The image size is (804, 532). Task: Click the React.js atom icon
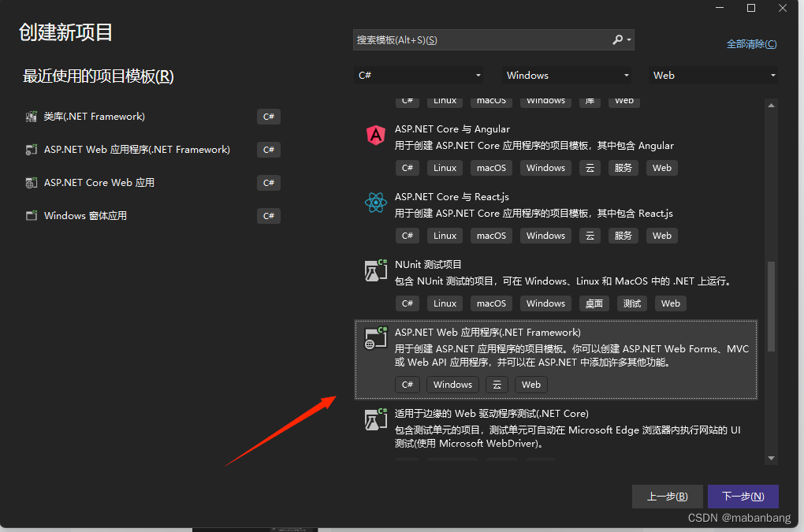point(376,203)
